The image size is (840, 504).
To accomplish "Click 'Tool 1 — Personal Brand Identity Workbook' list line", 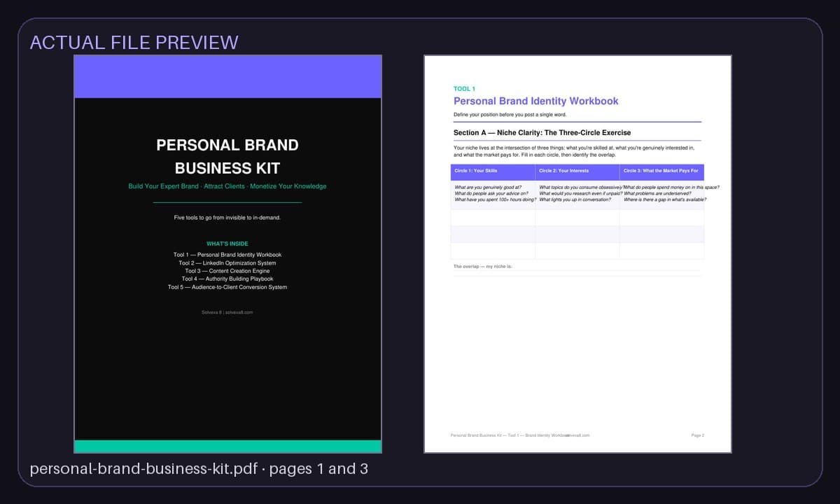I will click(x=227, y=255).
